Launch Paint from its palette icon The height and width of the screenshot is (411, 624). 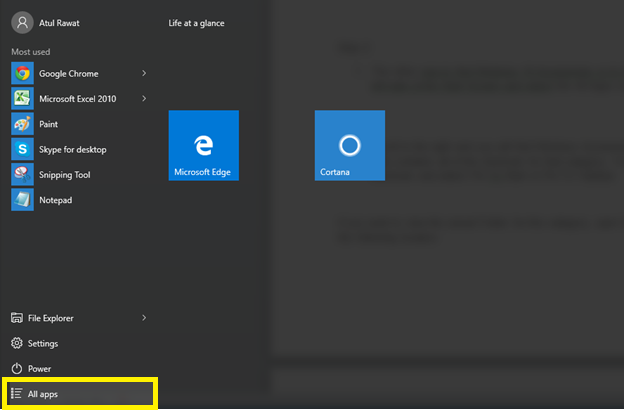22,124
